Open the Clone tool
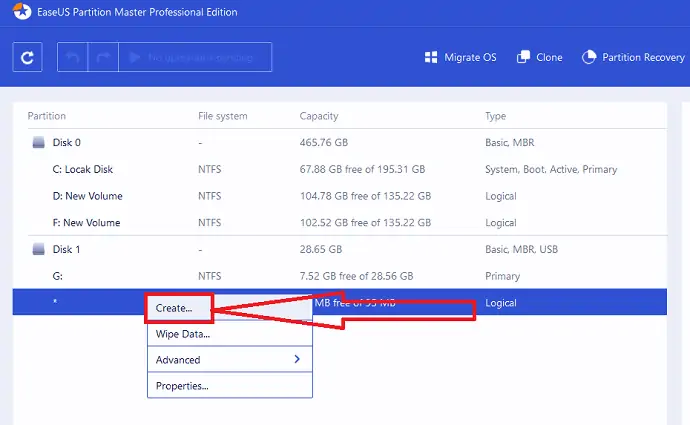This screenshot has height=425, width=690. point(540,57)
